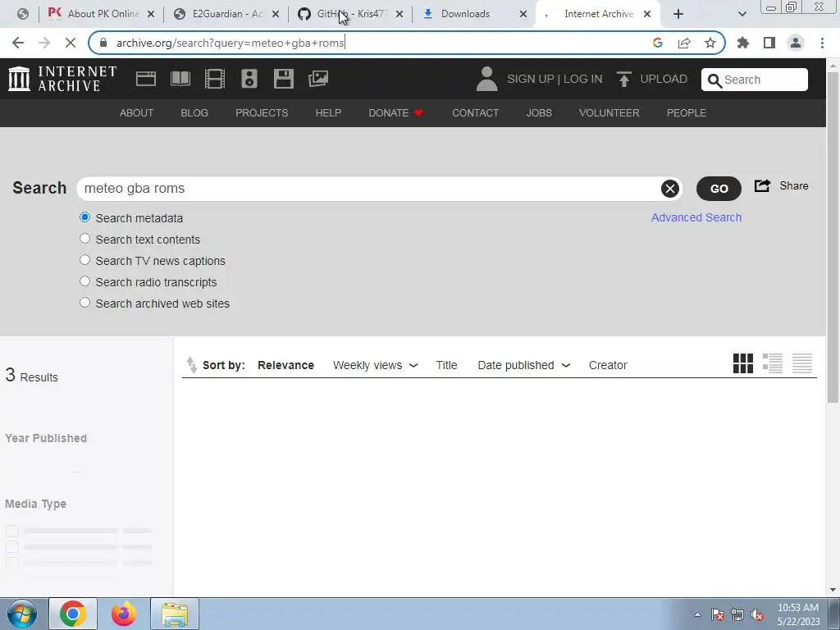Sort results by Title
The width and height of the screenshot is (840, 630).
point(446,365)
